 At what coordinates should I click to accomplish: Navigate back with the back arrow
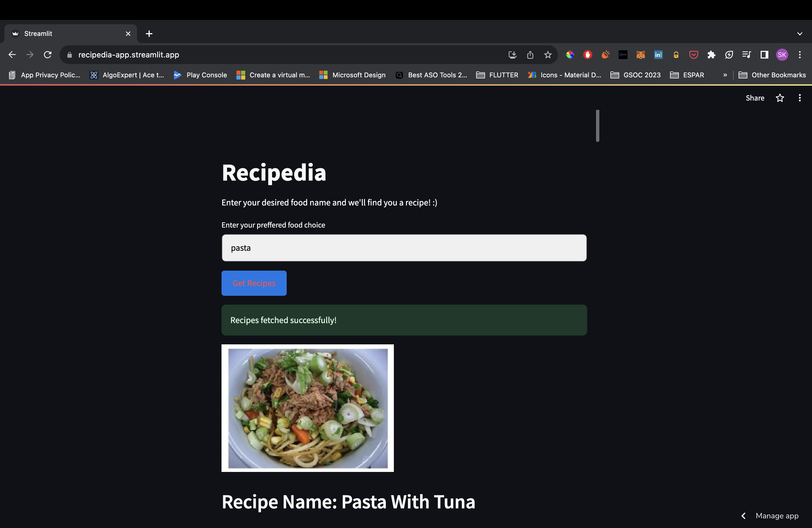tap(12, 55)
